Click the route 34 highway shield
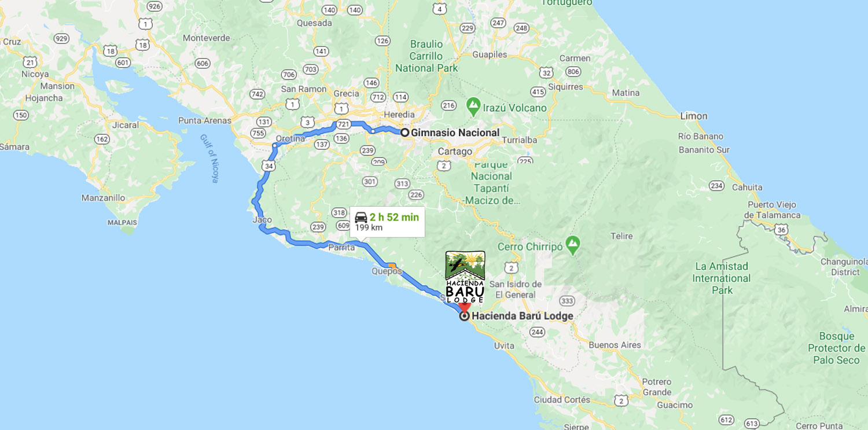Viewport: 868px width, 430px height. tap(268, 166)
